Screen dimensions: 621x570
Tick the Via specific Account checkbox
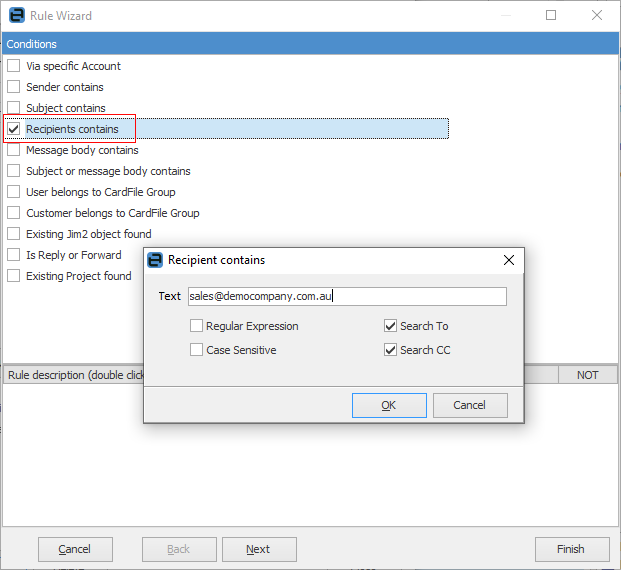tap(13, 66)
